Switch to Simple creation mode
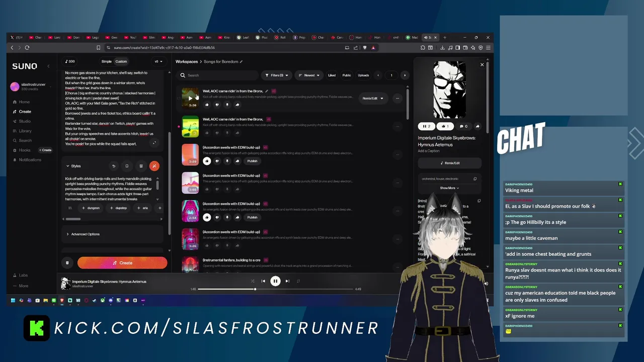 coord(106,61)
